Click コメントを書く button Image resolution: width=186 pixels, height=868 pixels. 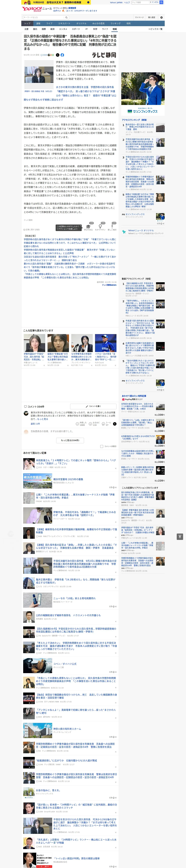pos(93,406)
